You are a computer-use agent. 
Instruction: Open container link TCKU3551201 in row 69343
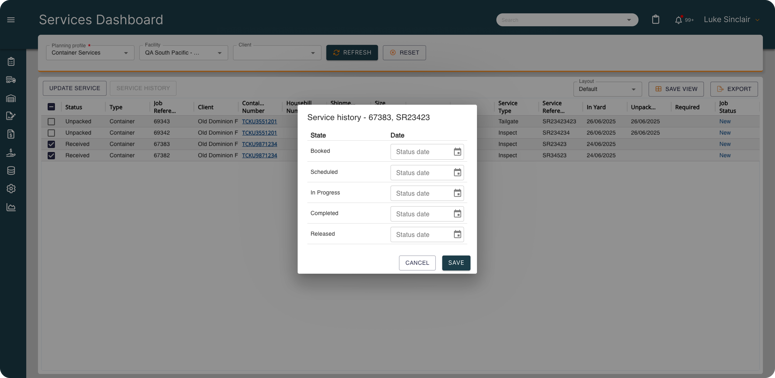pyautogui.click(x=259, y=122)
